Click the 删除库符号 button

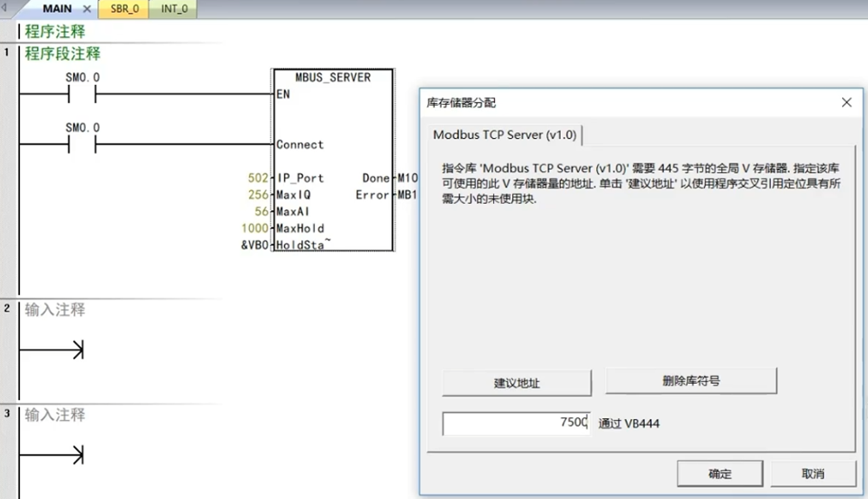[x=691, y=380]
